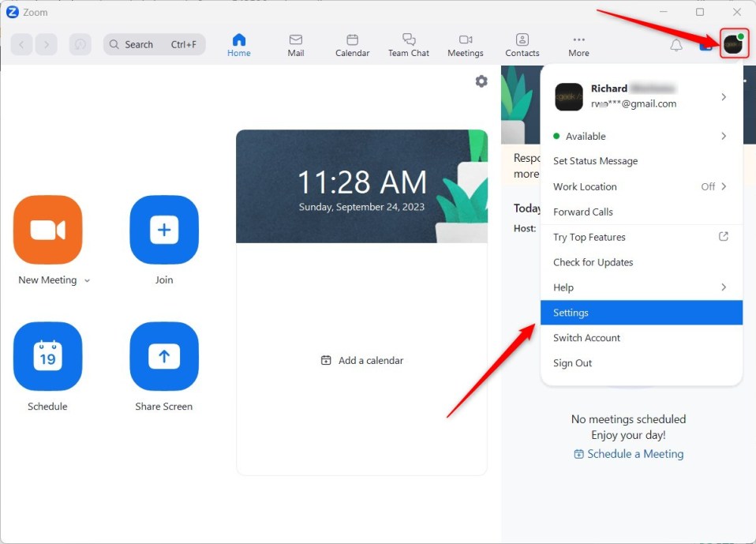Switch to Team Chat
The image size is (756, 544).
[408, 45]
